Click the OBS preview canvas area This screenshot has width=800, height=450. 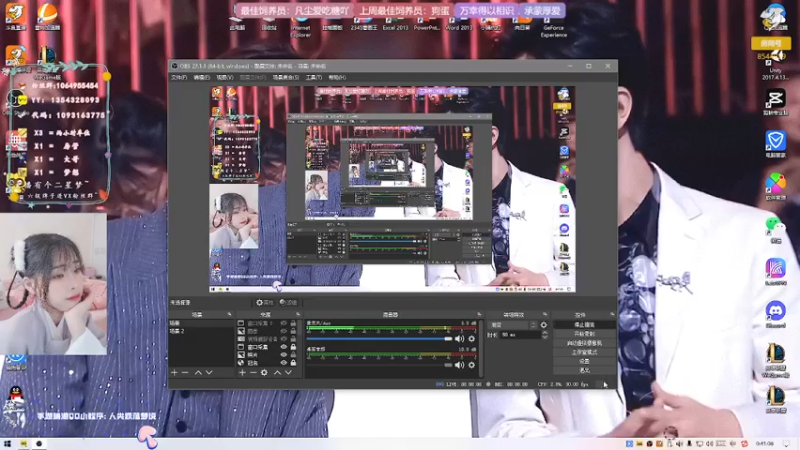[393, 189]
